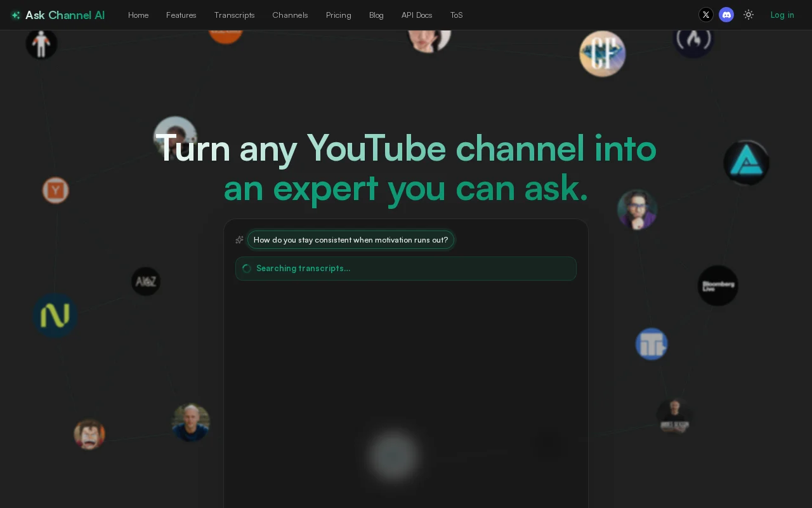Toggle light theme with the sun icon

click(x=749, y=15)
